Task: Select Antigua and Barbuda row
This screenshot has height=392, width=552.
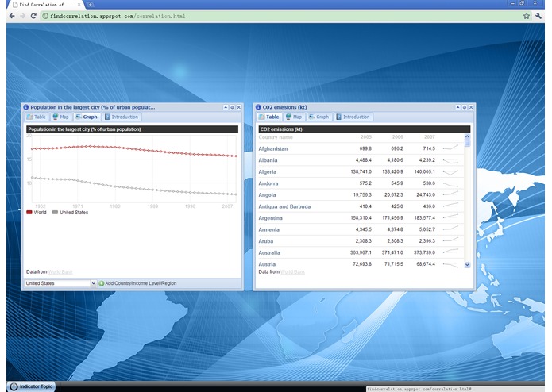Action: [x=284, y=207]
